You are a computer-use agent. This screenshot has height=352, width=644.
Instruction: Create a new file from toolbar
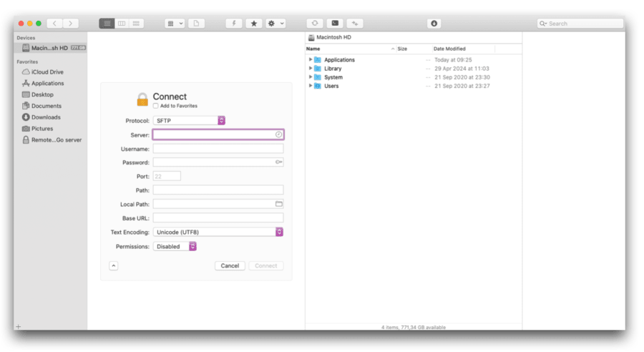click(196, 24)
